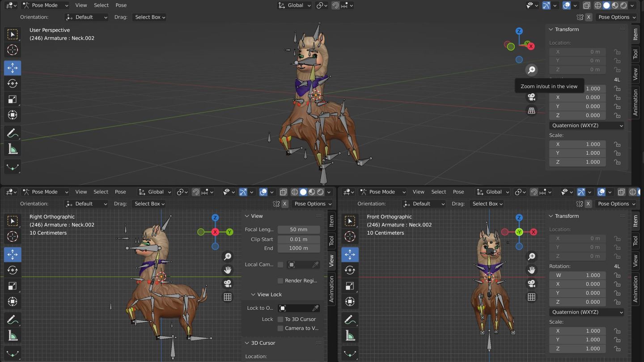Viewport: 644px width, 362px height.
Task: Activate the Annotate tool in top viewport
Action: (x=13, y=133)
